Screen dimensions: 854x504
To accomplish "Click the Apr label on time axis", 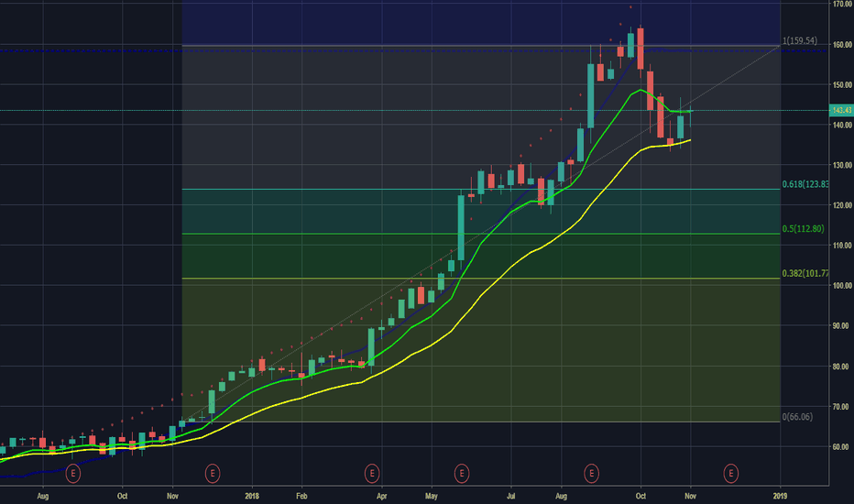I will click(382, 497).
